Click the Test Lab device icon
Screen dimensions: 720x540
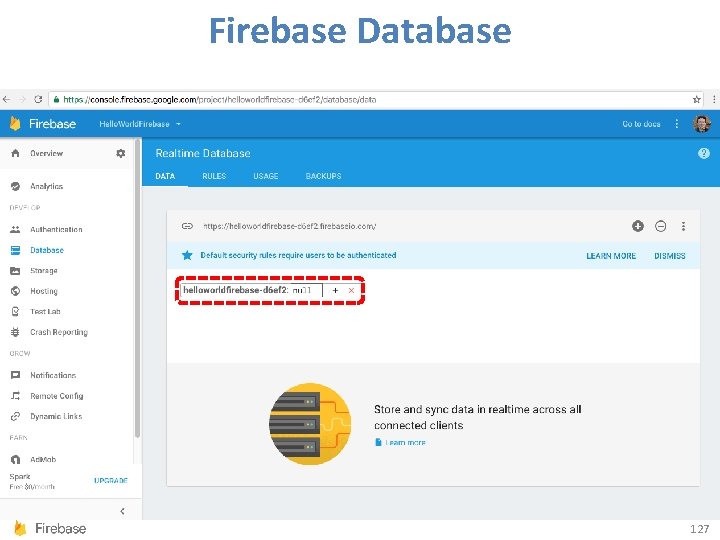coord(15,311)
